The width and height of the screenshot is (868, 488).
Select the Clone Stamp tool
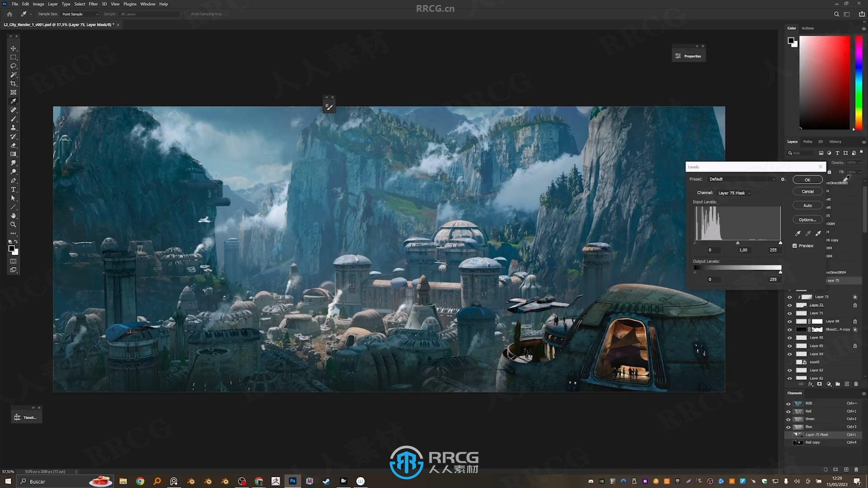tap(13, 127)
